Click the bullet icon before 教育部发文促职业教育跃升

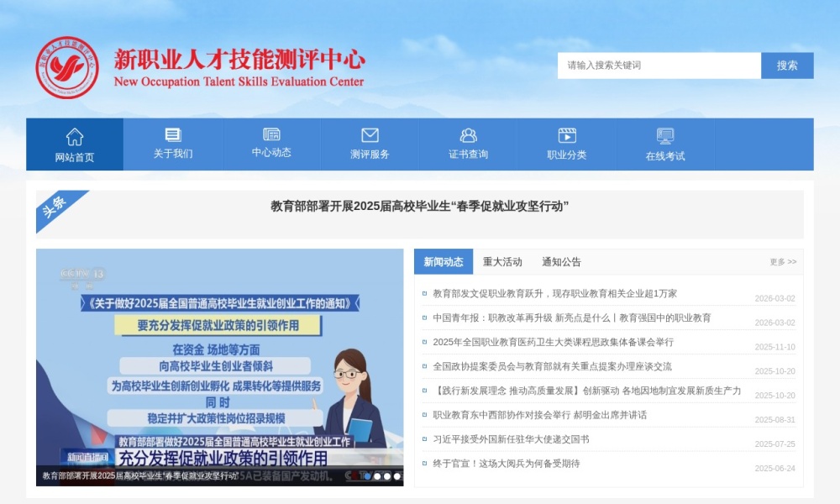click(x=424, y=293)
